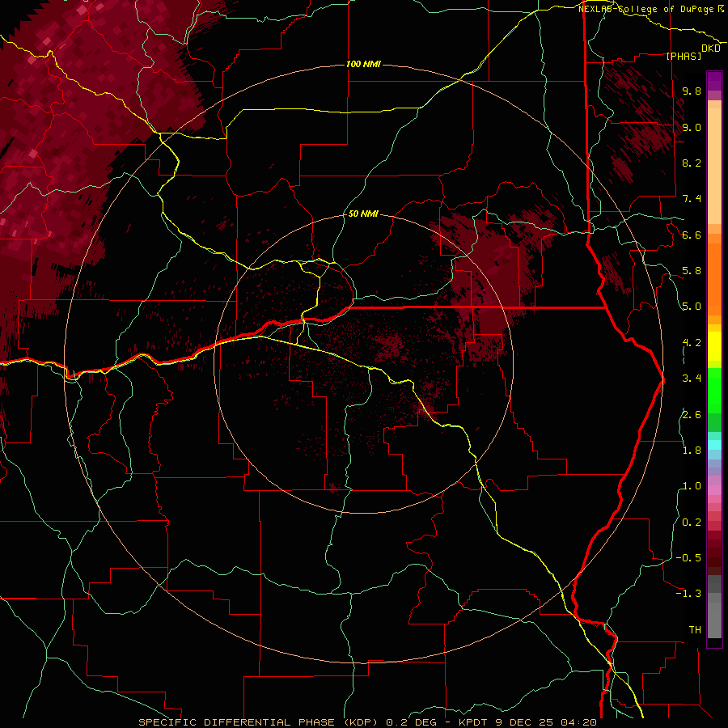Click the 5.0 value on color scale

point(692,307)
